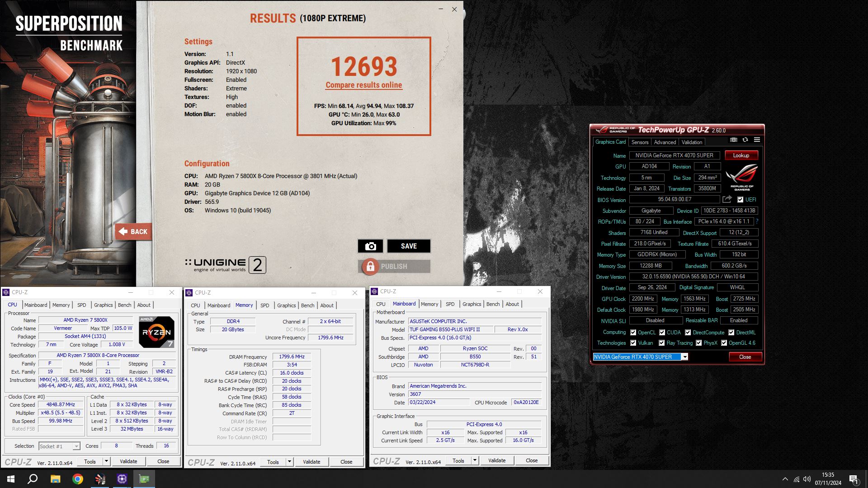Open Bench tab in Memory CPU-Z window
Screen dimensions: 868x488
pos(307,305)
